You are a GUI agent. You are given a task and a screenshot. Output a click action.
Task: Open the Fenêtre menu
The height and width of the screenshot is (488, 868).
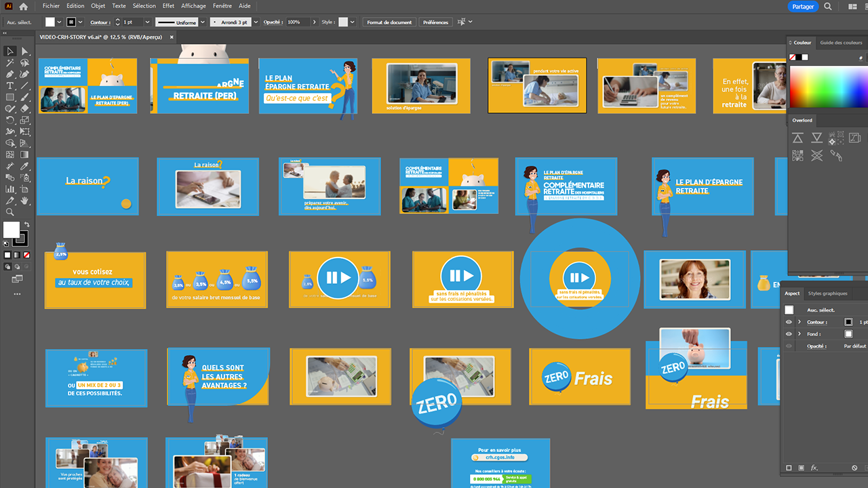tap(222, 5)
